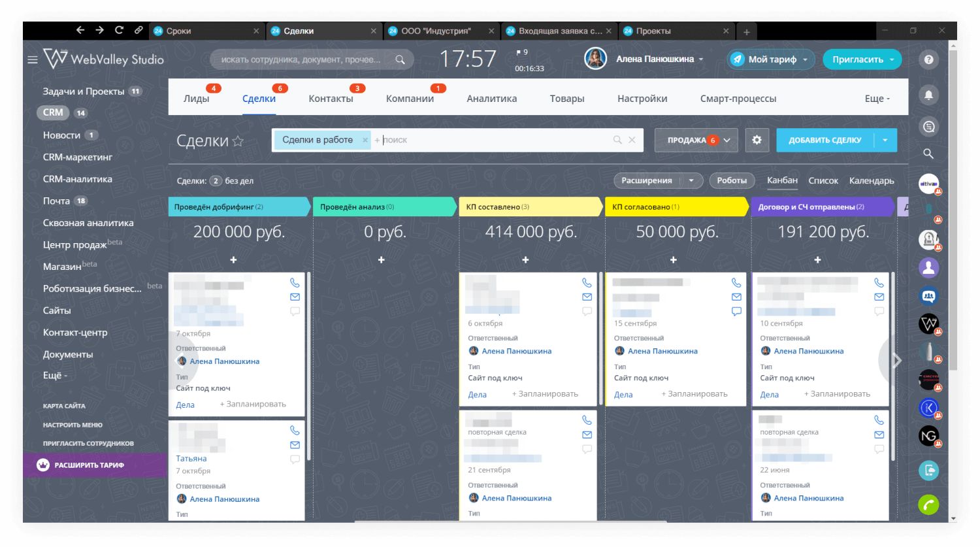The image size is (980, 547).
Task: Click the Роботы button
Action: 732,180
